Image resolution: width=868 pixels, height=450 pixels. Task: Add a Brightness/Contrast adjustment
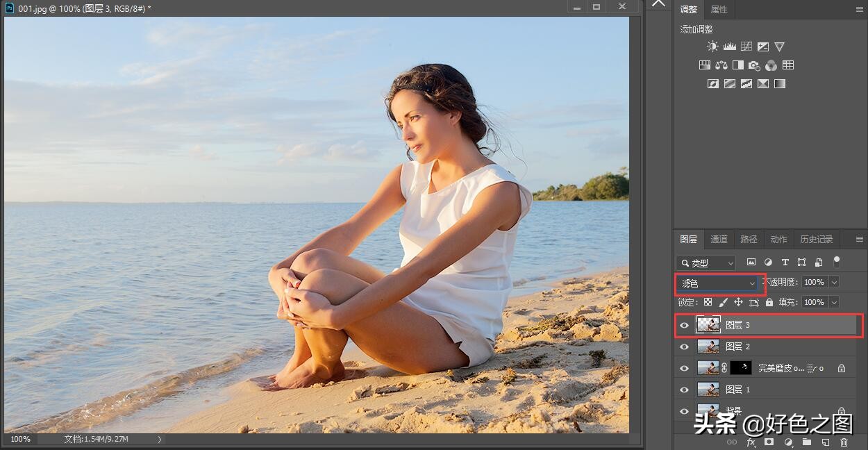point(712,47)
